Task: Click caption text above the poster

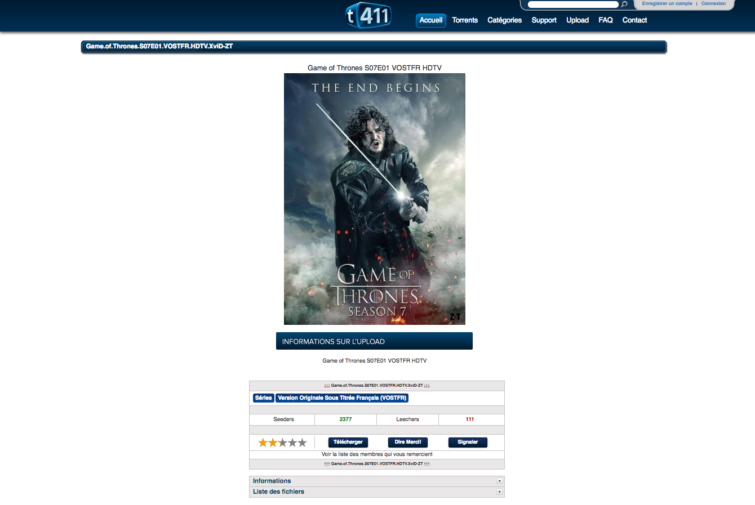Action: point(374,68)
